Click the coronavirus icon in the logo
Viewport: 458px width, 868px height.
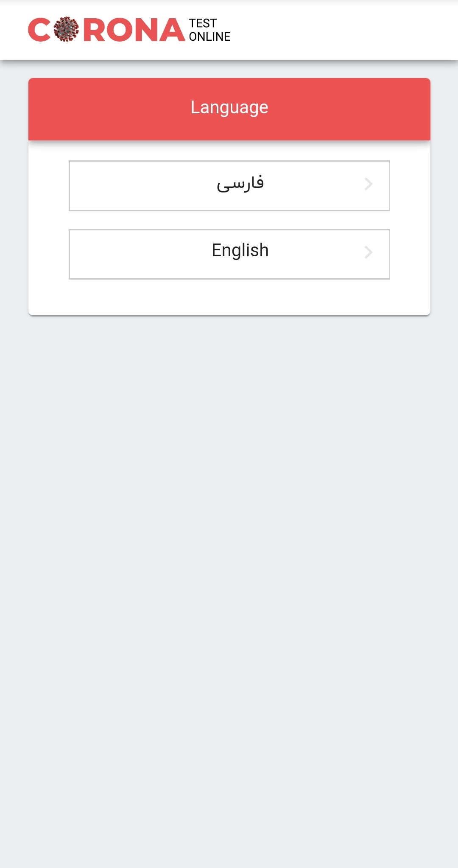[66, 29]
